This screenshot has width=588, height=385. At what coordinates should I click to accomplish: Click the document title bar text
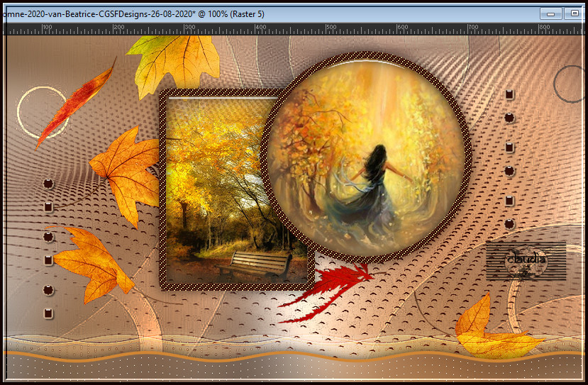coord(133,14)
